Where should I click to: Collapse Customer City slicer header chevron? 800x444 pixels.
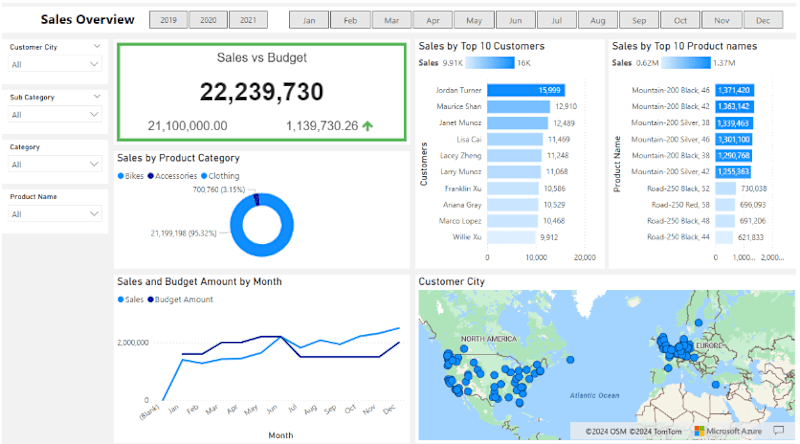click(97, 46)
